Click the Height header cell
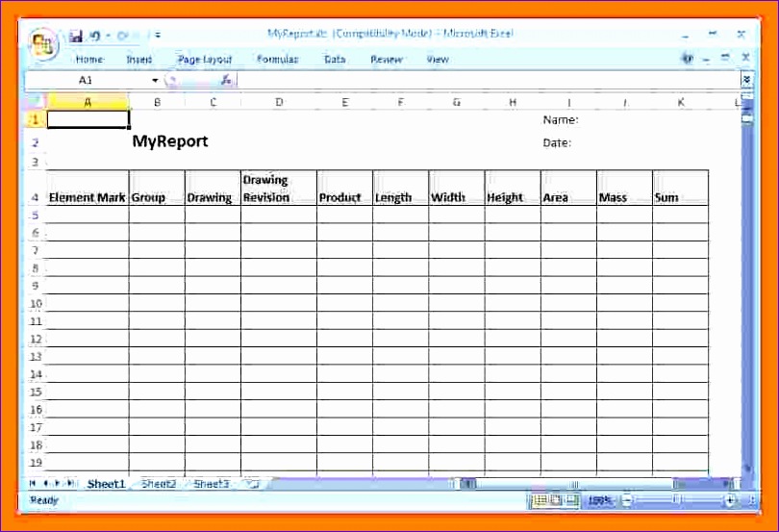The height and width of the screenshot is (532, 779). (513, 188)
